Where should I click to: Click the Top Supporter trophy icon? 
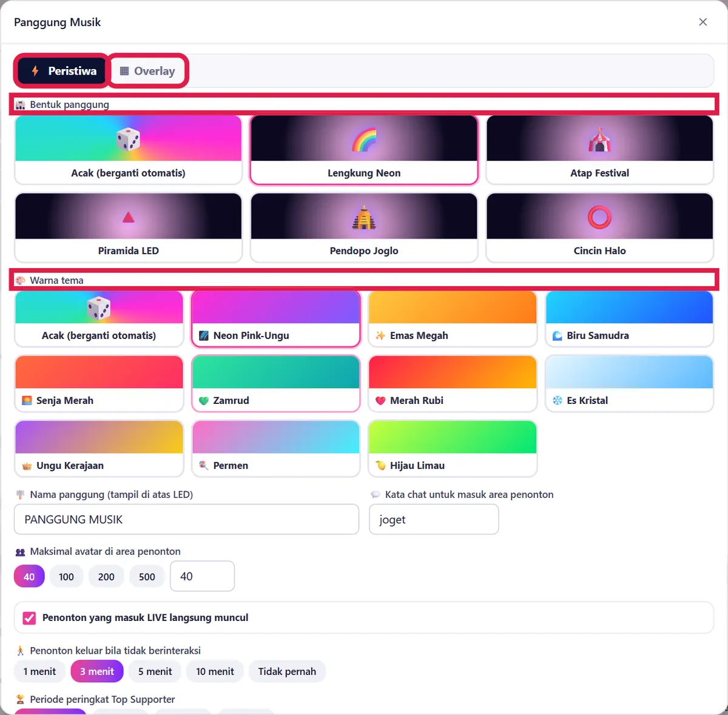[20, 699]
